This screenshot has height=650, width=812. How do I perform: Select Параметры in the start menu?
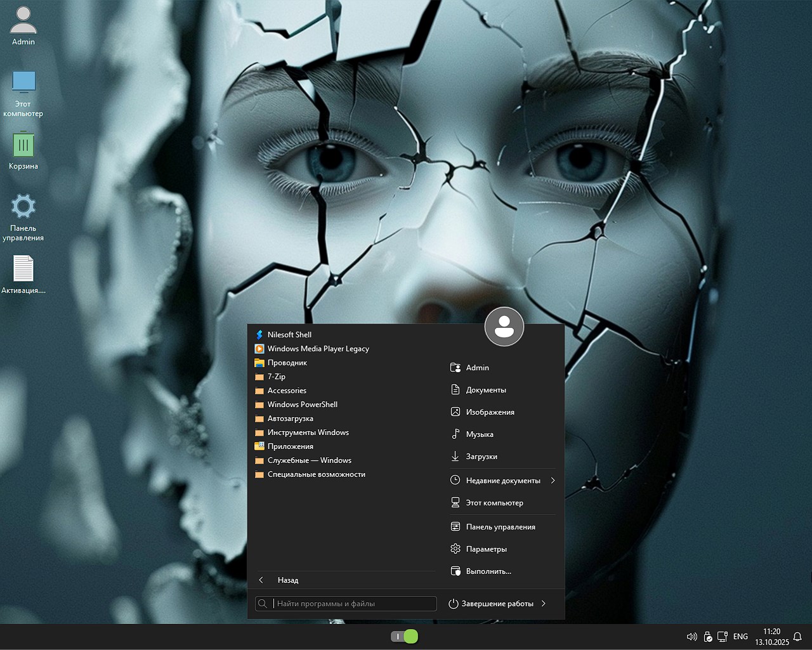(x=486, y=549)
